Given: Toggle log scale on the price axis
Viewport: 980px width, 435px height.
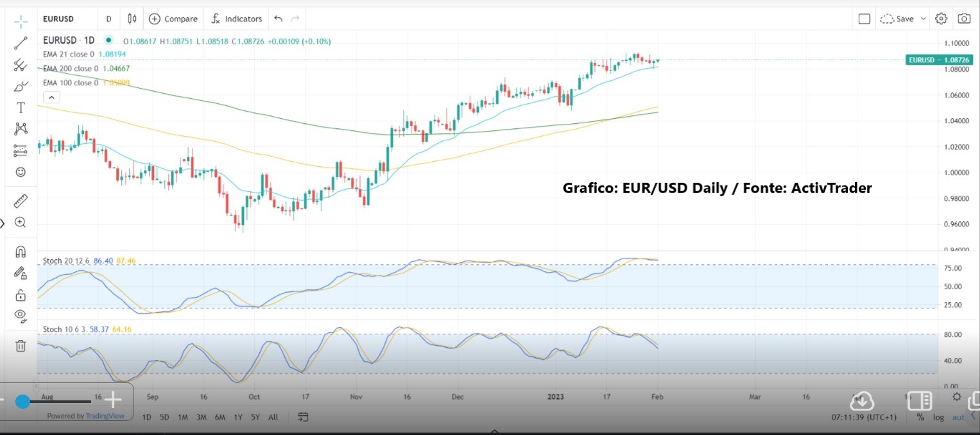Looking at the screenshot, I should pos(938,417).
